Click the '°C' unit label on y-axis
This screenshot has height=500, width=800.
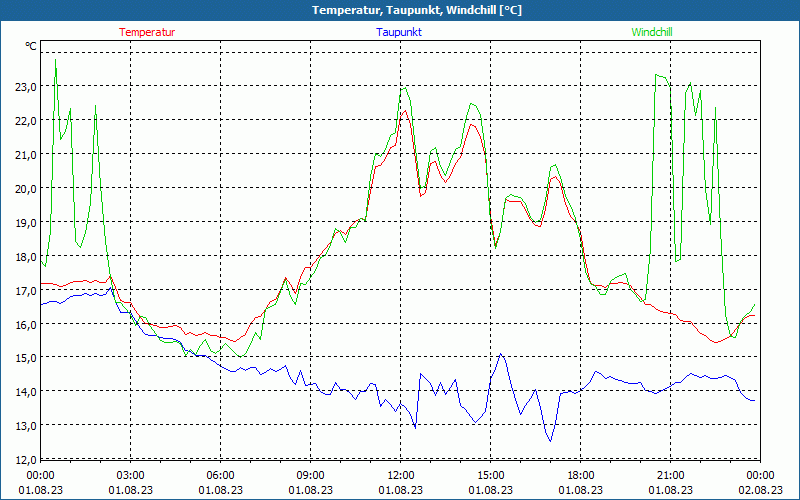(x=31, y=46)
